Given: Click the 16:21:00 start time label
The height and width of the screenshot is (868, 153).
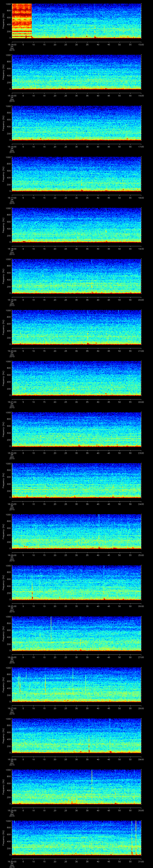Looking at the screenshot, I should (x=12, y=402).
